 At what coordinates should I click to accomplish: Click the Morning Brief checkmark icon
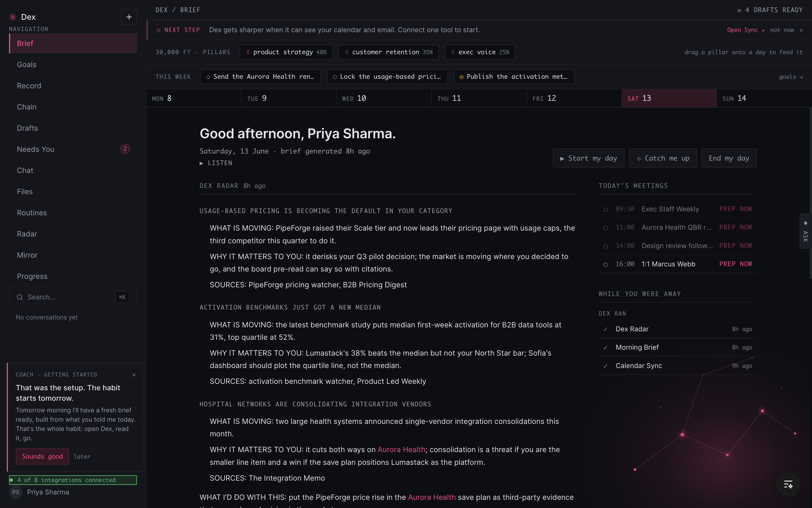point(605,347)
